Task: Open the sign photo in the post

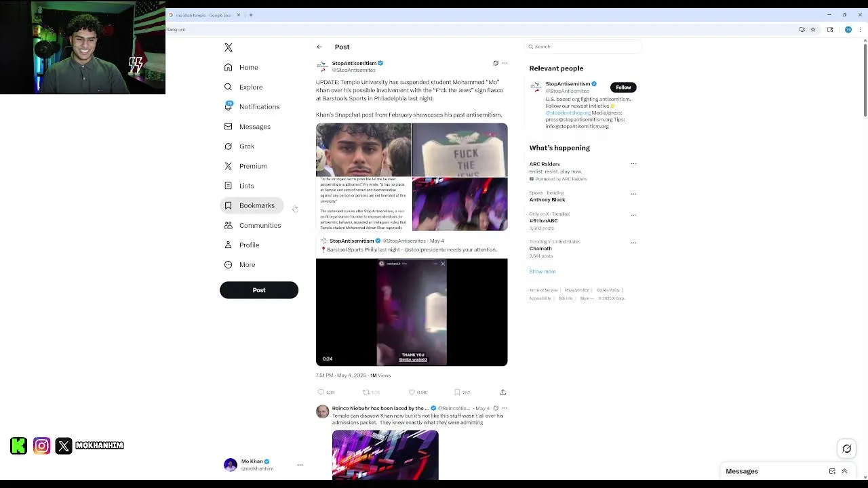Action: coord(460,150)
